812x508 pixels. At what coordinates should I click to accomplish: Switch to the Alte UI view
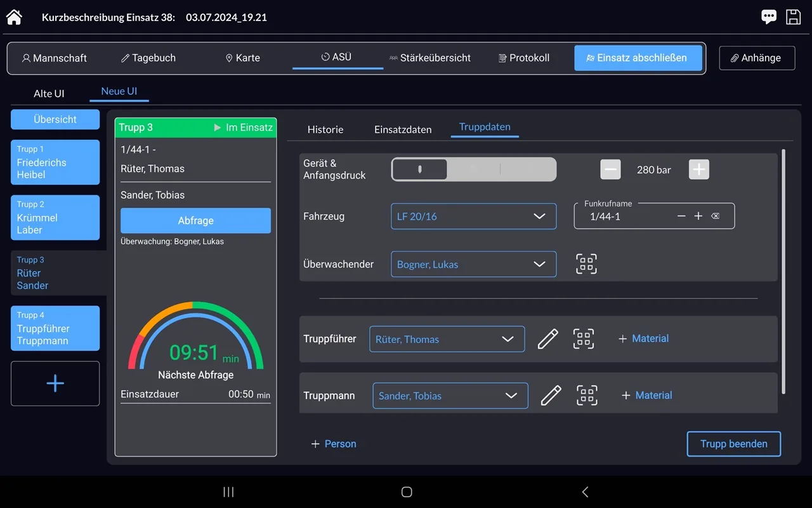tap(49, 93)
